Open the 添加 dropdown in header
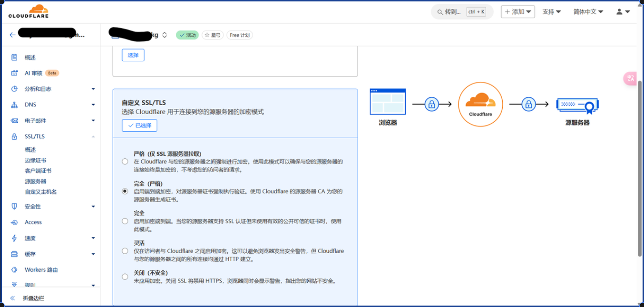The image size is (644, 307). [x=518, y=12]
